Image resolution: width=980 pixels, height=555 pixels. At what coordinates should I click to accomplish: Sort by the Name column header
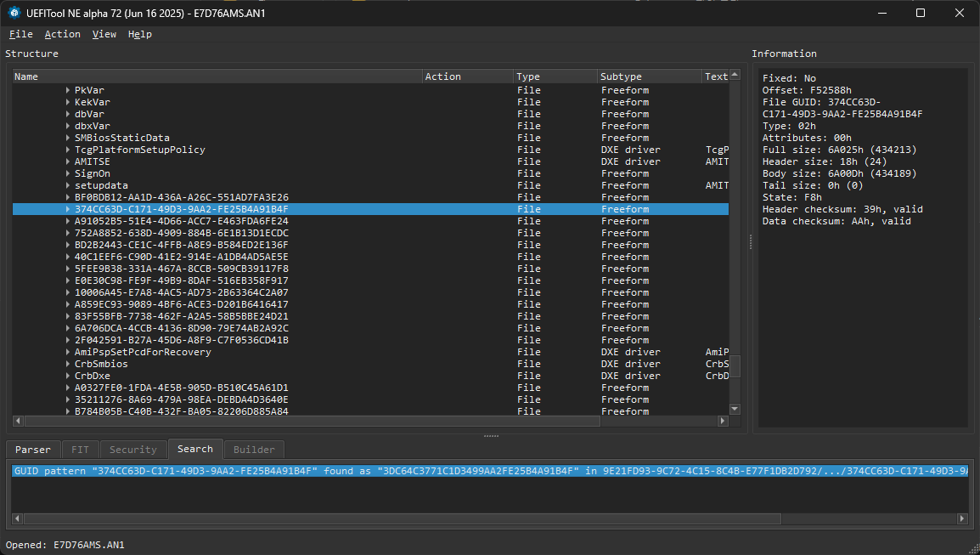pyautogui.click(x=217, y=76)
